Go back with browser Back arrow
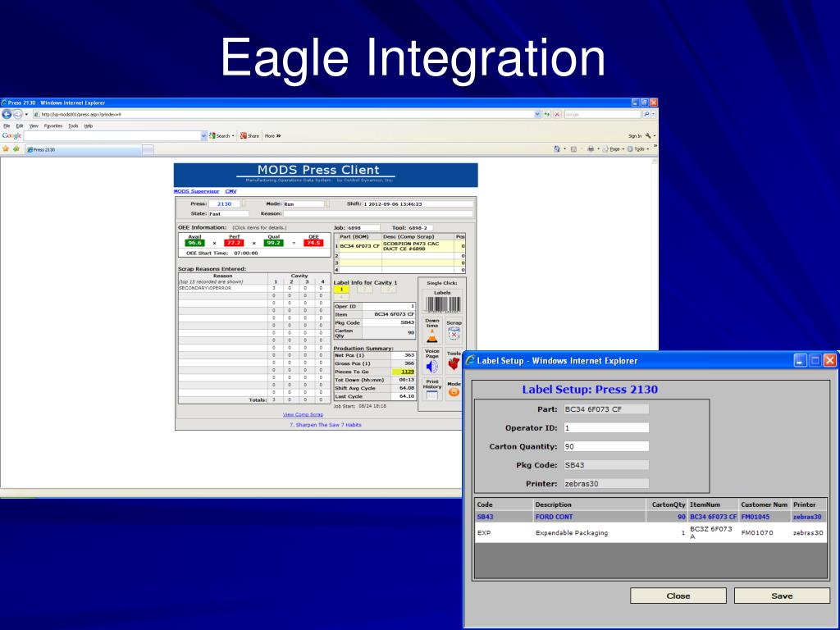Image resolution: width=840 pixels, height=630 pixels. (x=7, y=114)
